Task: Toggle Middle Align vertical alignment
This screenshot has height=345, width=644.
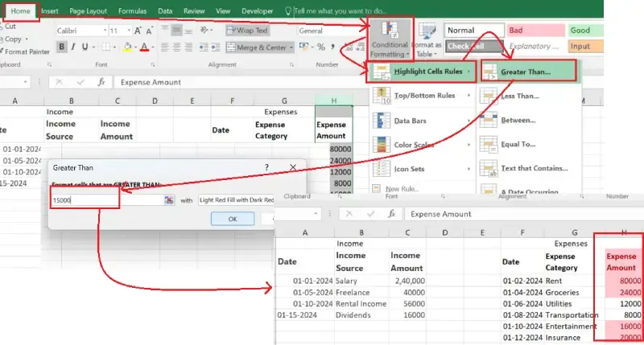Action: point(176,30)
